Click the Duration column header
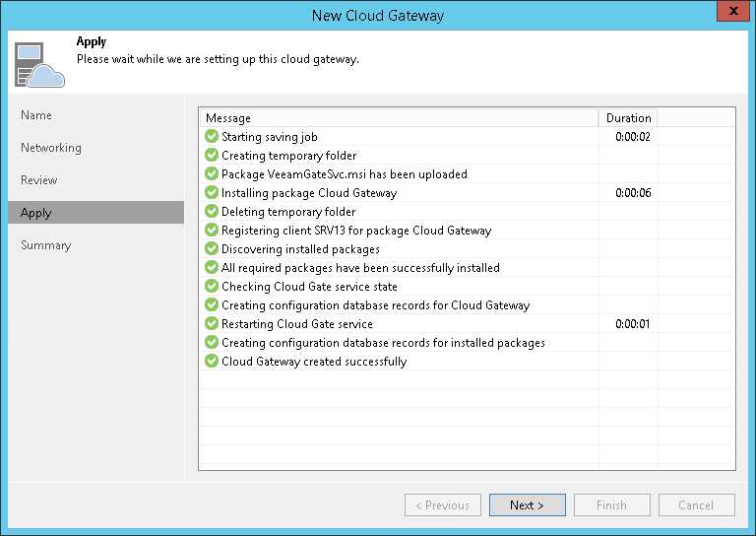 (628, 118)
